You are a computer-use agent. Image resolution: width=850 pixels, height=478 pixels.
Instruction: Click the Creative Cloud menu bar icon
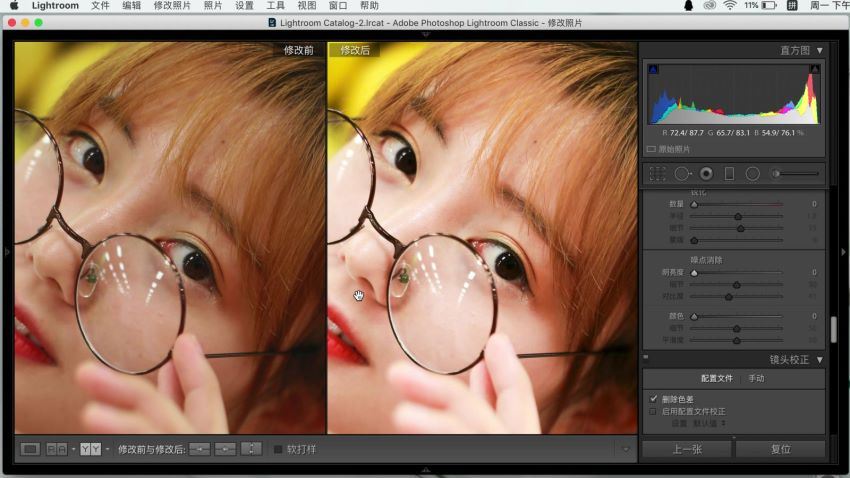point(710,5)
